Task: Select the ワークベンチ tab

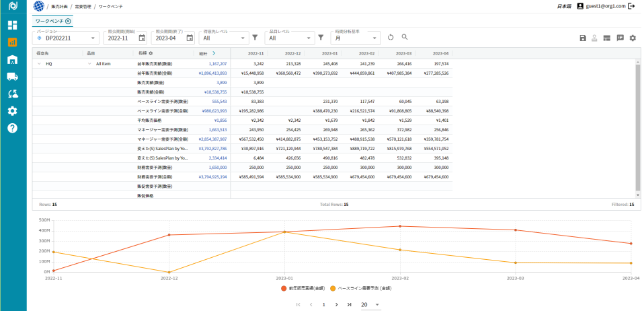Action: point(50,22)
